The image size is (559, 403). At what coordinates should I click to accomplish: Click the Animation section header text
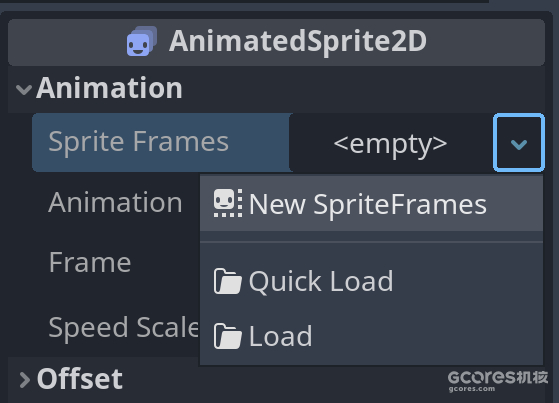[109, 88]
